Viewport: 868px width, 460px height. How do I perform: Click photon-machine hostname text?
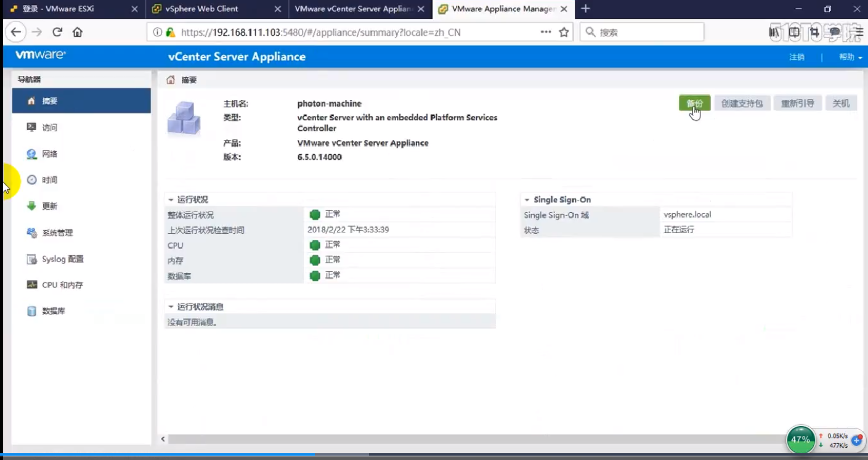pos(330,104)
